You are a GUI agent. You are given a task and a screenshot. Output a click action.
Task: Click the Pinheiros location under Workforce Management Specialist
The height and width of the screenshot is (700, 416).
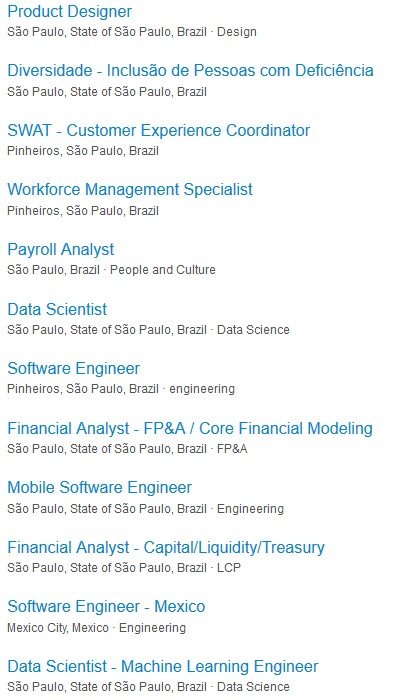[83, 211]
